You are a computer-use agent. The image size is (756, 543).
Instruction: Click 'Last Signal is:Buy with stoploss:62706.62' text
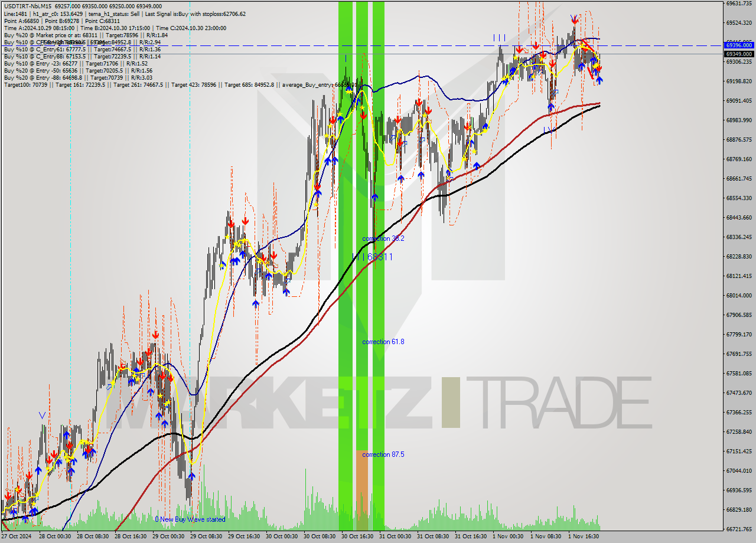pyautogui.click(x=195, y=14)
